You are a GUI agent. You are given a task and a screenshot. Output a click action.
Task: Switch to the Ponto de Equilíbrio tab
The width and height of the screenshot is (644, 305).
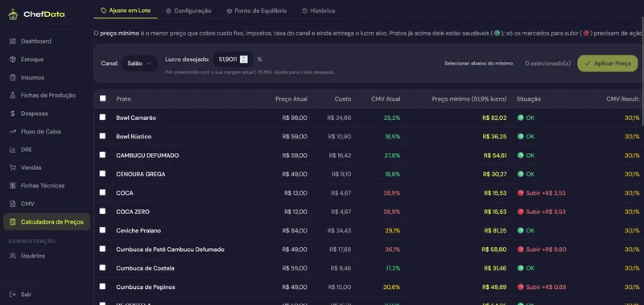257,10
